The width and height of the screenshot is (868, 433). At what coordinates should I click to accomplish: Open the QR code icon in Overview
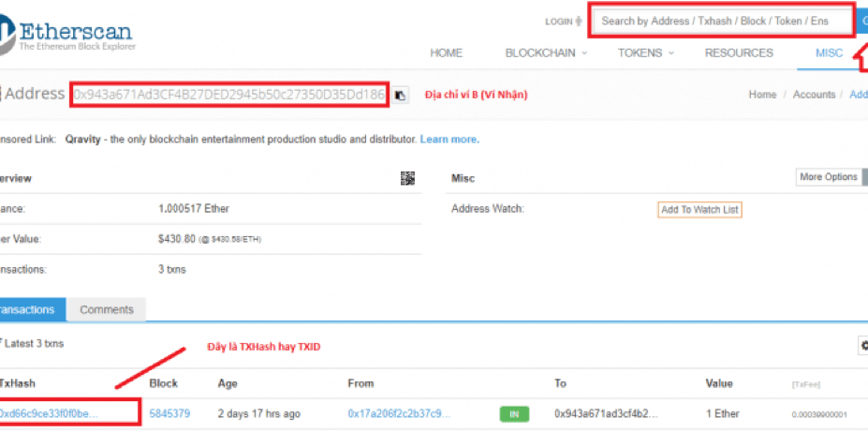click(x=407, y=178)
